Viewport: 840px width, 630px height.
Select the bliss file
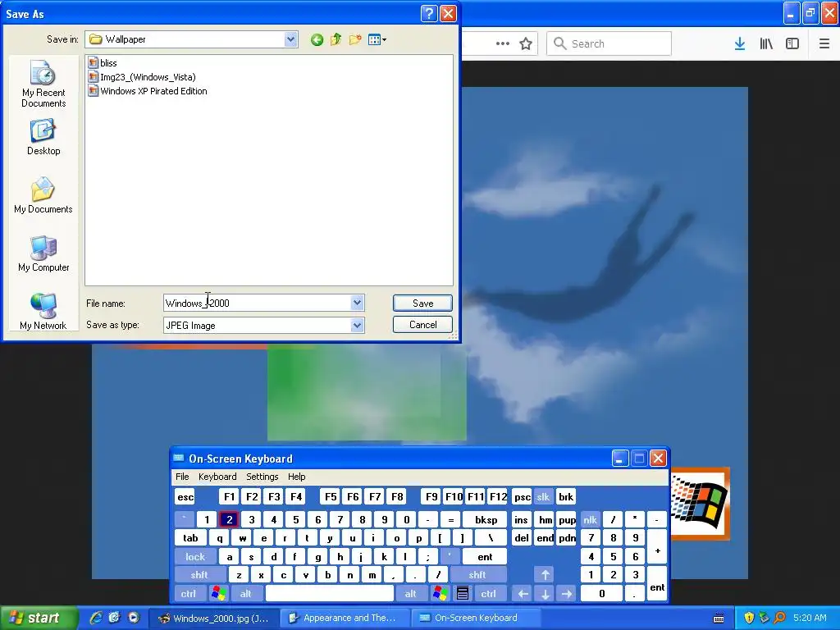[x=103, y=62]
